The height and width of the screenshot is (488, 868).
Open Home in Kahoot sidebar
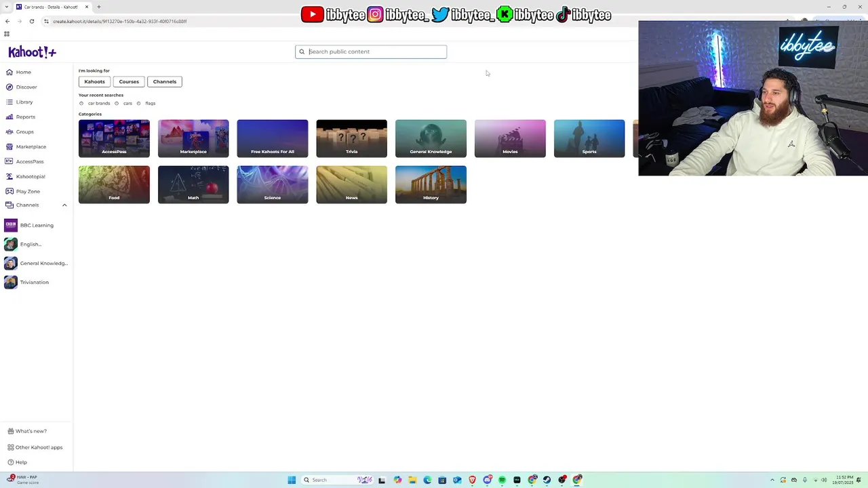tap(19, 72)
